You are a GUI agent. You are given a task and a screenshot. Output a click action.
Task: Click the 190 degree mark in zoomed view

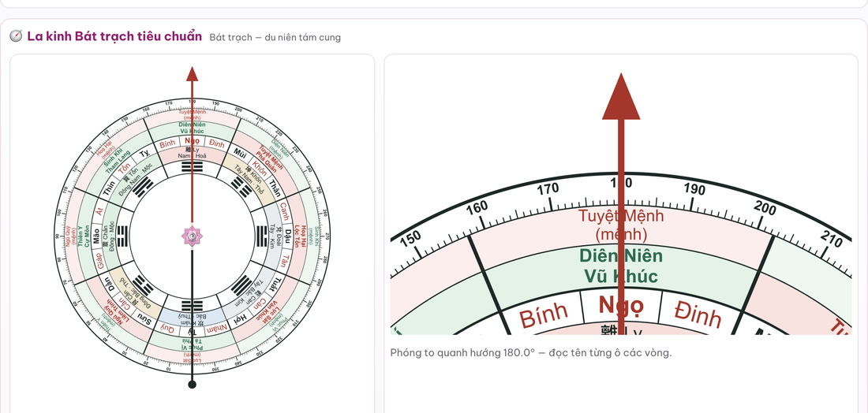pos(694,188)
